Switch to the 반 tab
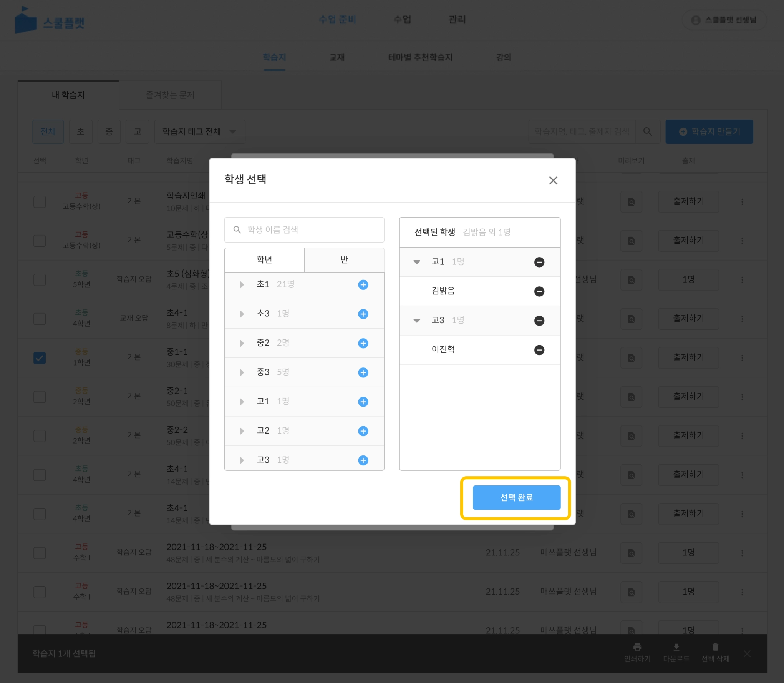Screen dimensions: 784x683 coord(344,260)
